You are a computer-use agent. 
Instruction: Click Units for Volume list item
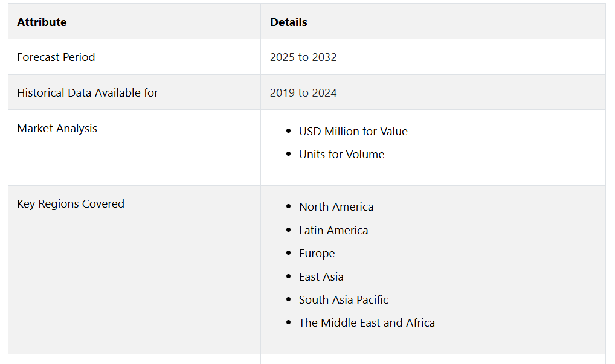pos(341,155)
